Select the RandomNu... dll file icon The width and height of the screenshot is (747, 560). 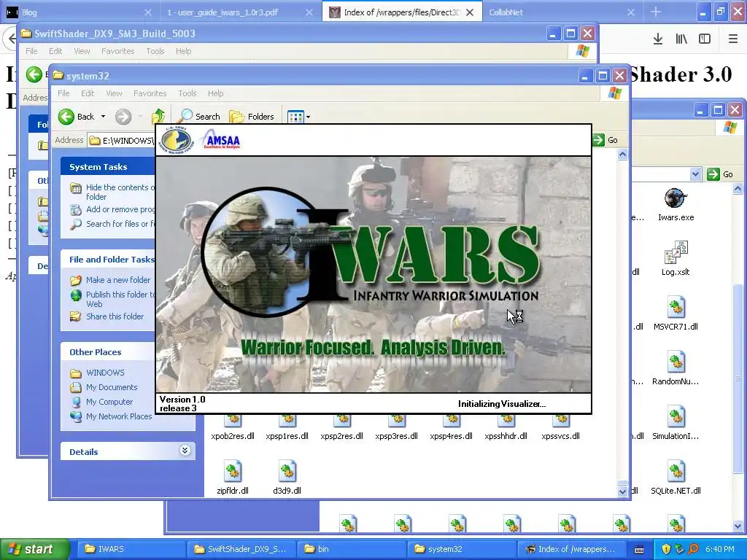coord(676,362)
